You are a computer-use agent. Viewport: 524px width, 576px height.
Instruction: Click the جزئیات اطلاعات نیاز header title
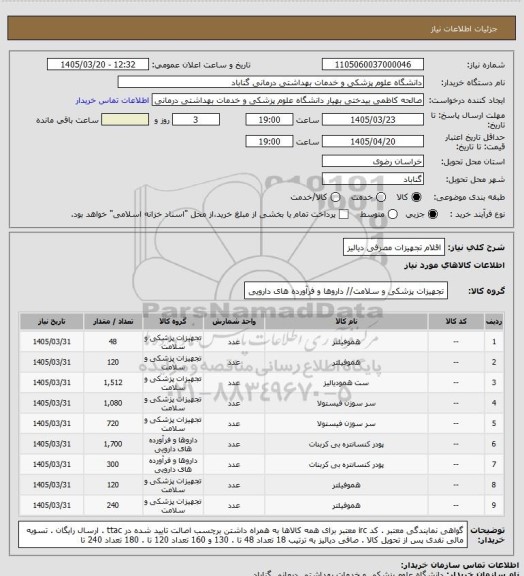click(464, 29)
